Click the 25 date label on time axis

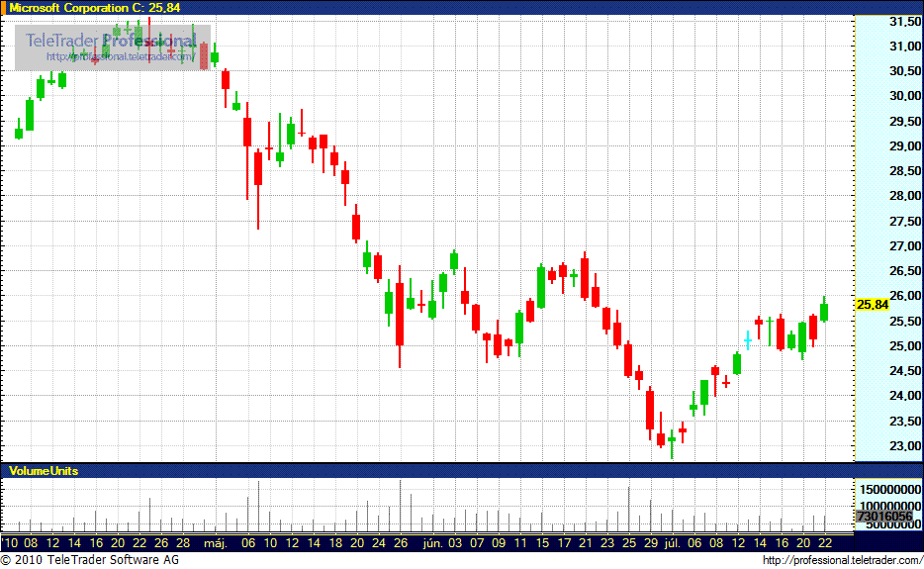tap(629, 543)
